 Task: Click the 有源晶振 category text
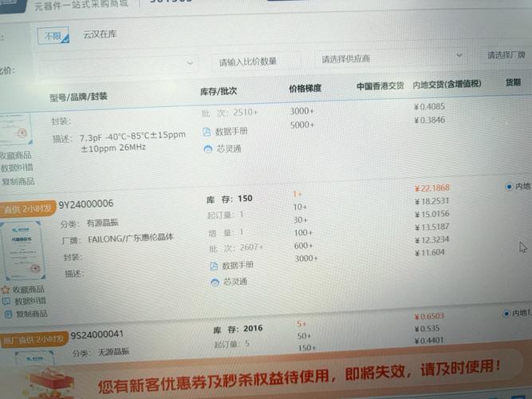(102, 223)
